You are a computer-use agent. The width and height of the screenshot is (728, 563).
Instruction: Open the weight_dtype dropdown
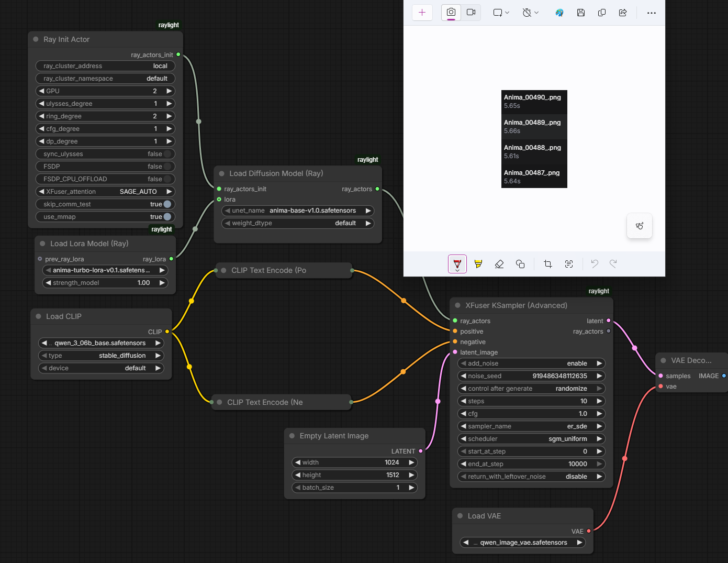click(298, 223)
